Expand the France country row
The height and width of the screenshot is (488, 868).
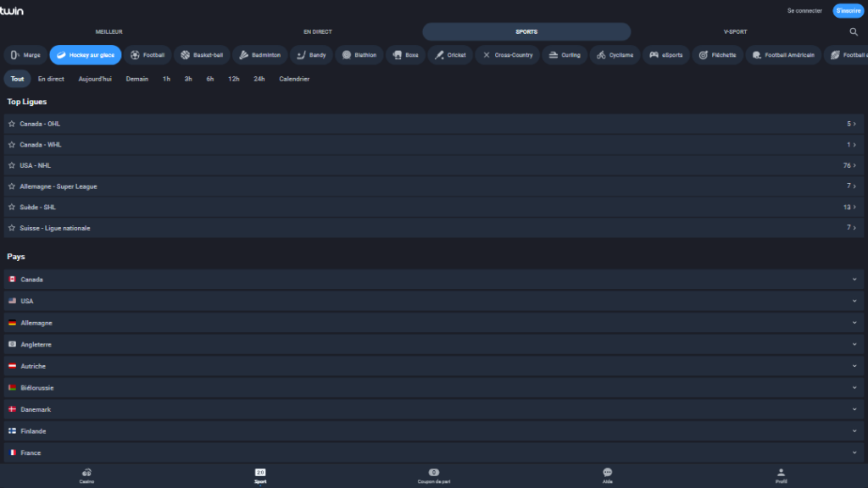434,452
